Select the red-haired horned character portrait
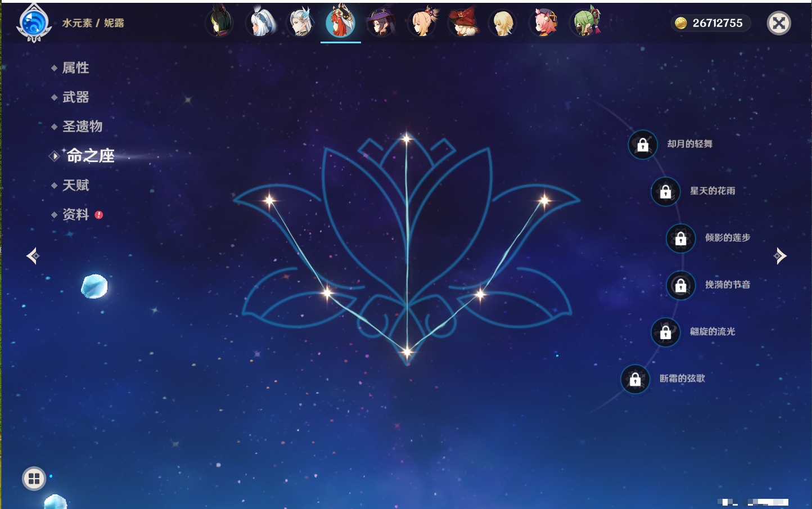Image resolution: width=812 pixels, height=509 pixels. [341, 22]
